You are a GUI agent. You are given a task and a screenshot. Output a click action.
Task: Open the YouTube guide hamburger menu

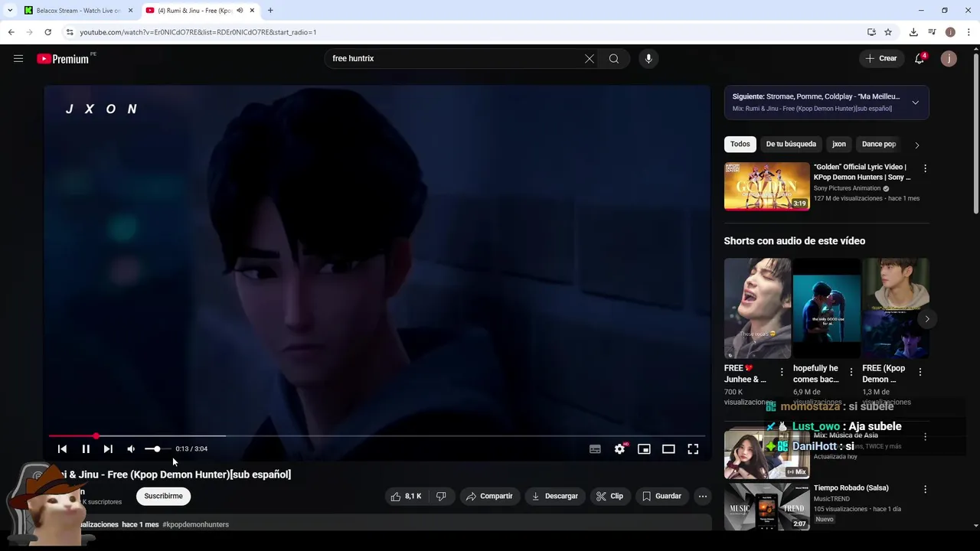[x=18, y=59]
